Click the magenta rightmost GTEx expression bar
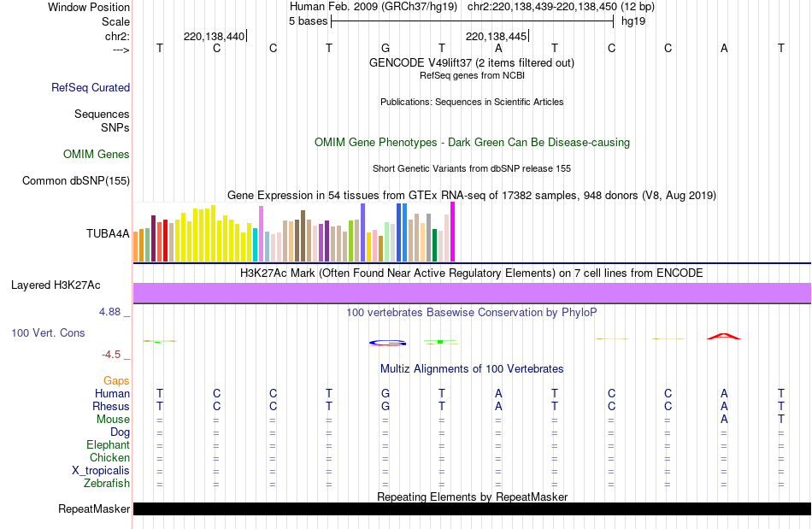 coord(453,232)
